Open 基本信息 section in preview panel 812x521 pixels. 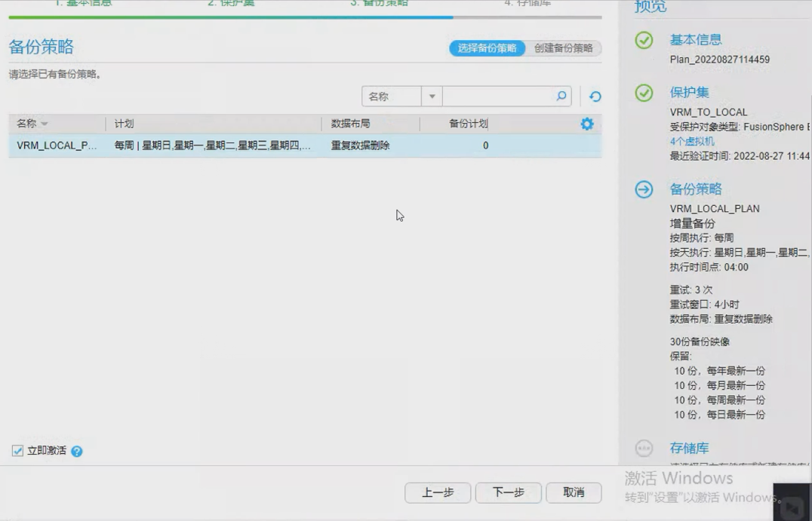695,41
